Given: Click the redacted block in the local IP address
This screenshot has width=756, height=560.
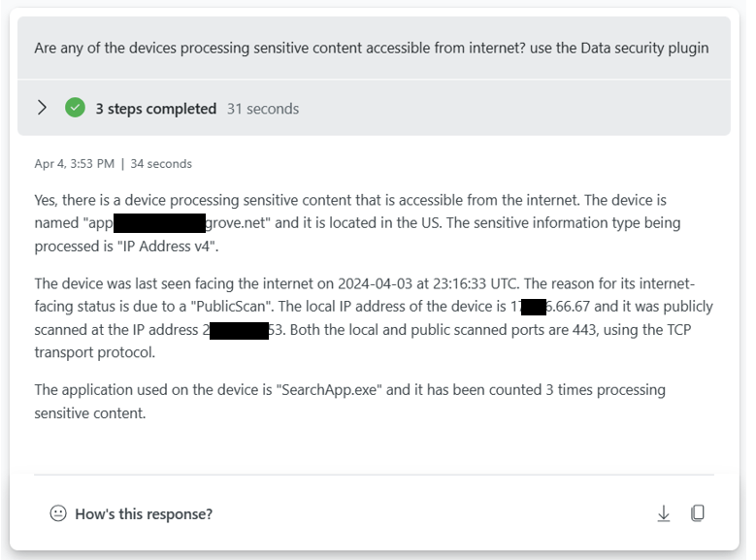Looking at the screenshot, I should point(534,307).
